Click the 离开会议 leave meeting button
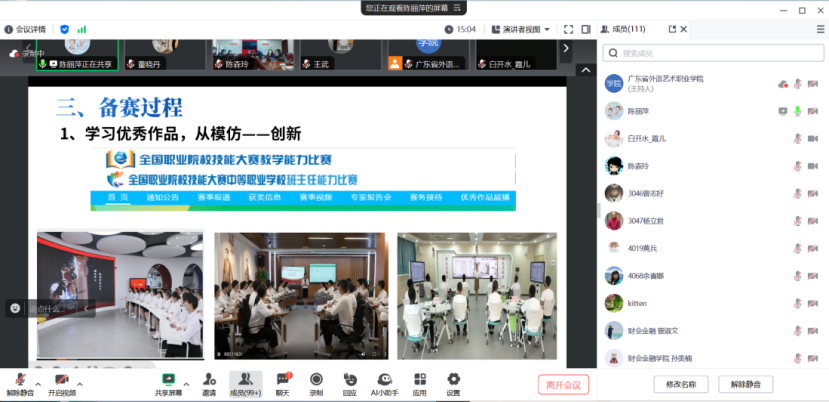This screenshot has height=402, width=829. 563,384
